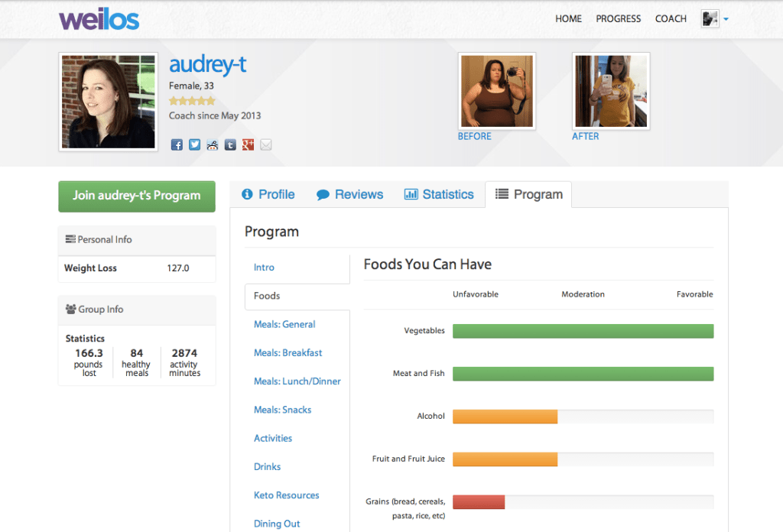This screenshot has height=532, width=783.
Task: Select the Foods program section
Action: pos(297,297)
